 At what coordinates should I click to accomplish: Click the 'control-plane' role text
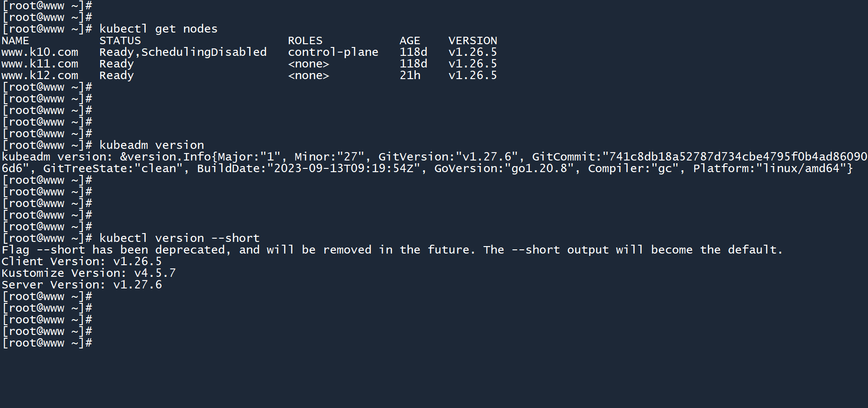333,52
